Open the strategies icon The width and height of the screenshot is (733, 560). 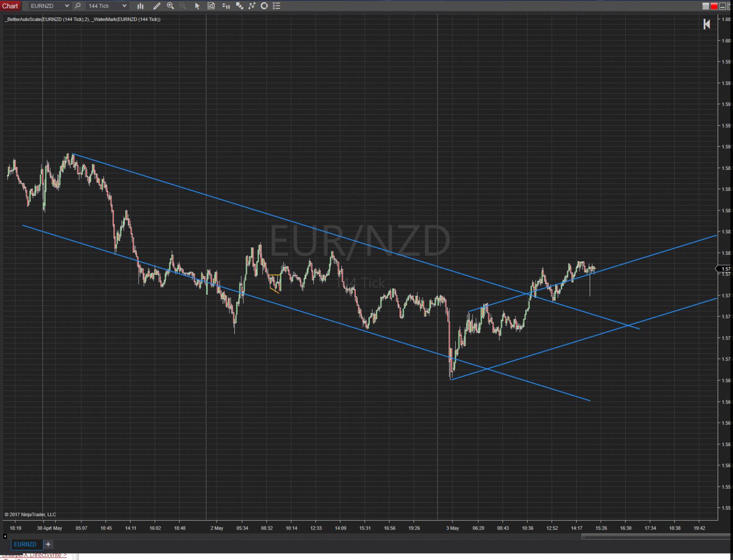click(x=264, y=6)
